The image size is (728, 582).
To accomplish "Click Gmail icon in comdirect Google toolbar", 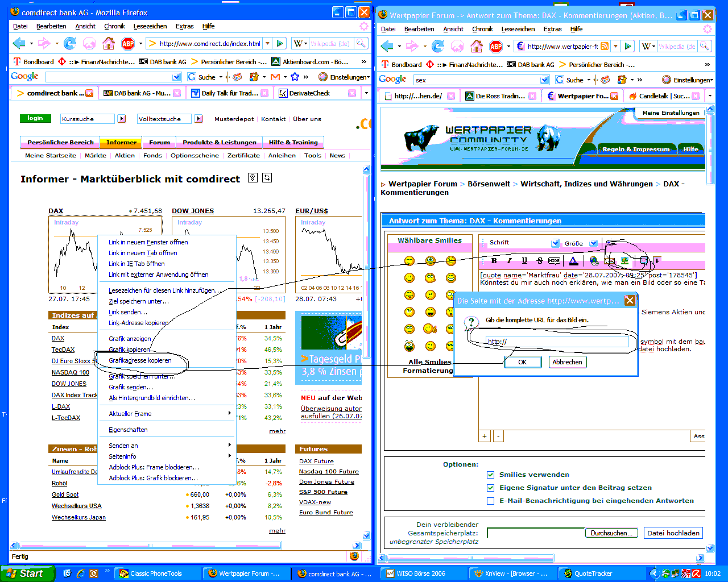I will pos(276,77).
